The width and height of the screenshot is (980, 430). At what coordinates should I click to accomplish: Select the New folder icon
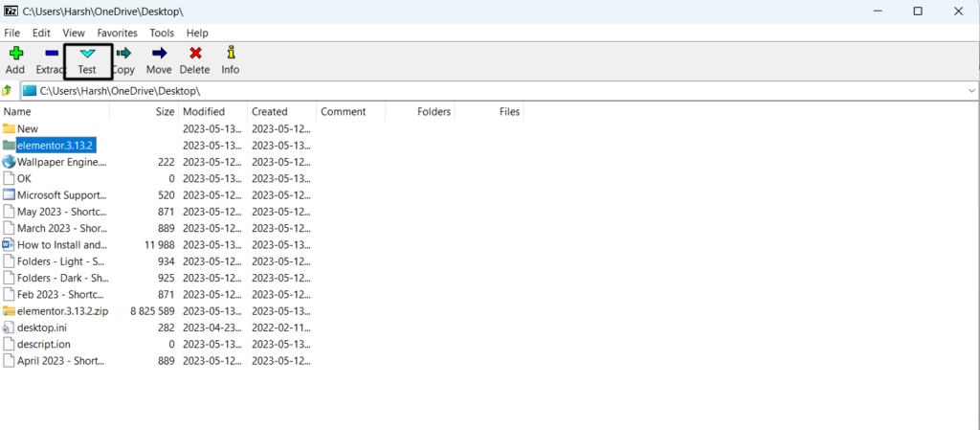click(9, 128)
